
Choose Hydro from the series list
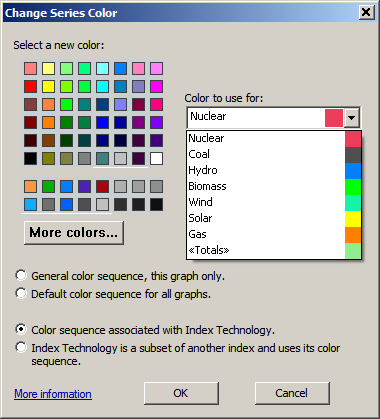click(x=274, y=170)
